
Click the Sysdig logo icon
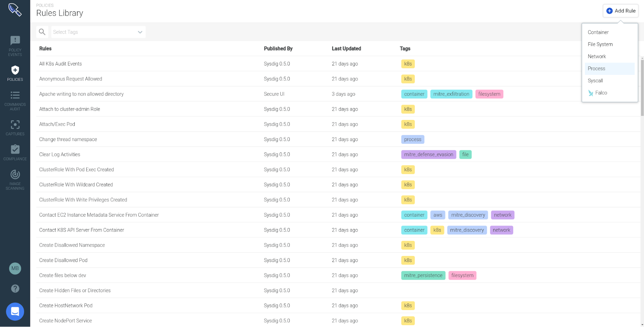pyautogui.click(x=15, y=10)
